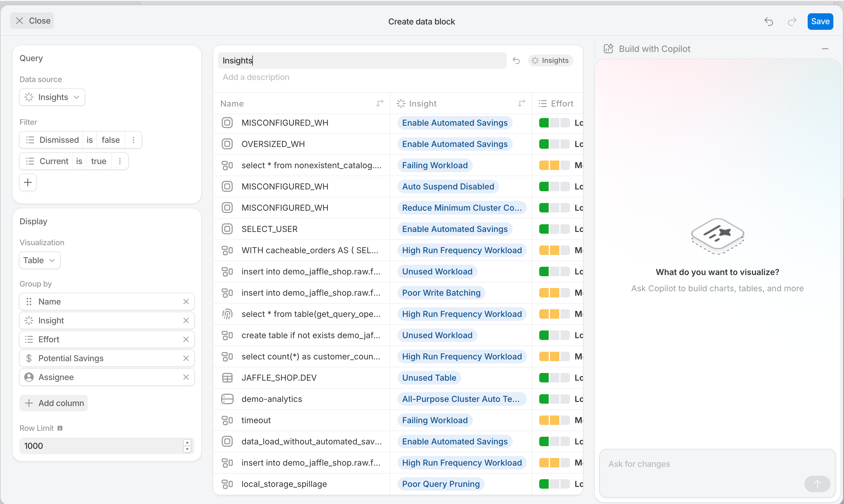This screenshot has width=844, height=504.
Task: Open the Table visualization dropdown
Action: point(40,260)
